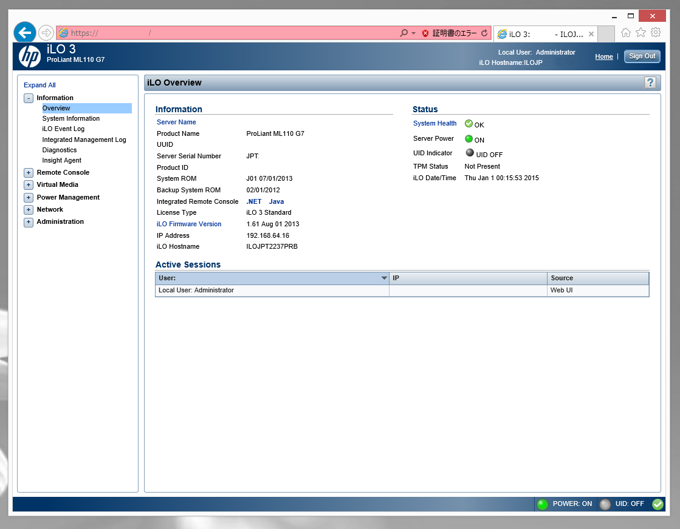Expand the Virtual Media tree node
Screen dimensions: 680x529
pyautogui.click(x=28, y=185)
